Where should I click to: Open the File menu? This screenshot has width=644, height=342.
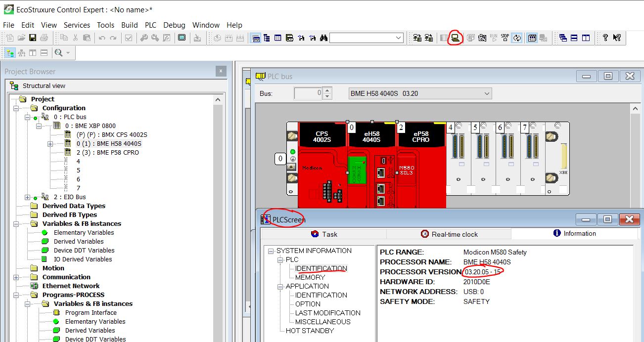(8, 25)
